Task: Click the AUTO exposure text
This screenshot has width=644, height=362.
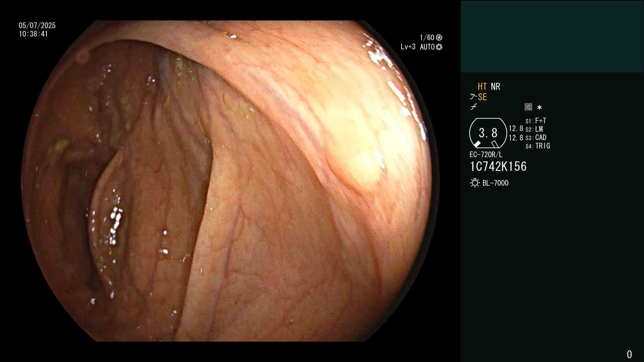Action: (x=427, y=47)
